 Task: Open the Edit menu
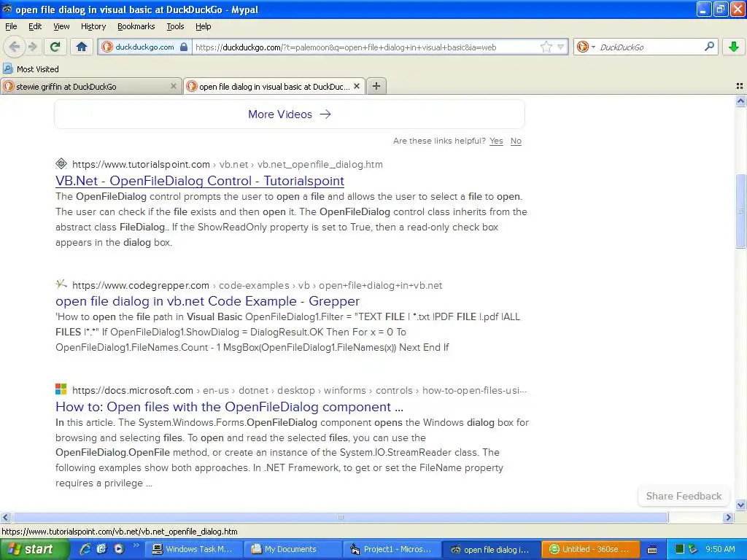pyautogui.click(x=35, y=26)
